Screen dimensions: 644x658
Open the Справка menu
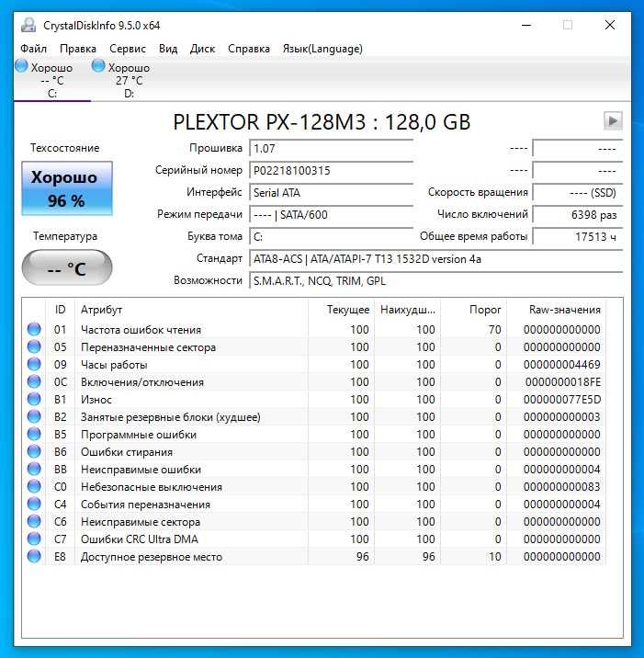(249, 49)
